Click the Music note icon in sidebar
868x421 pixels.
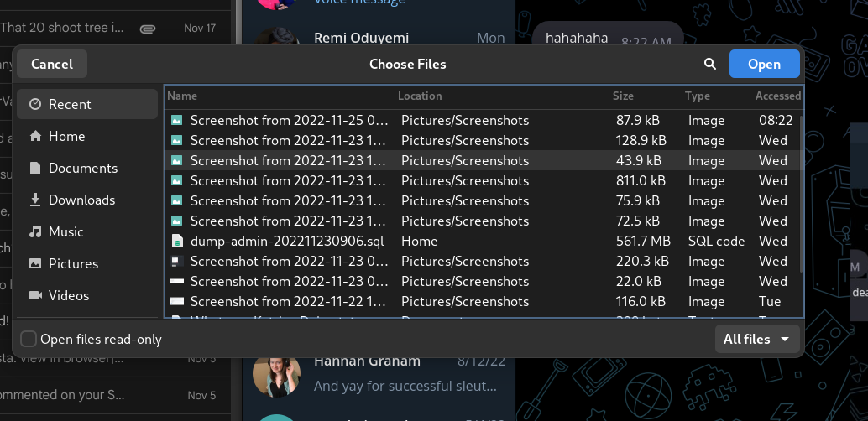tap(35, 231)
